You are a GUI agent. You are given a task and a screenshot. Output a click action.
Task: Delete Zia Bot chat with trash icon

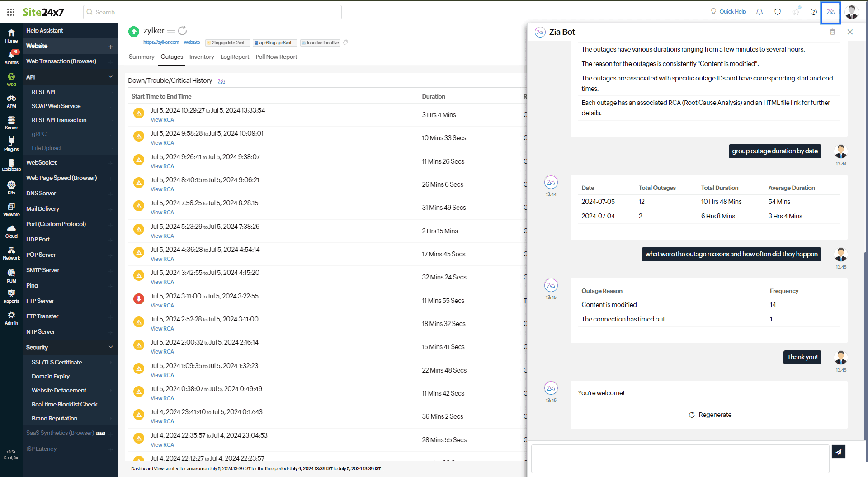click(x=833, y=32)
